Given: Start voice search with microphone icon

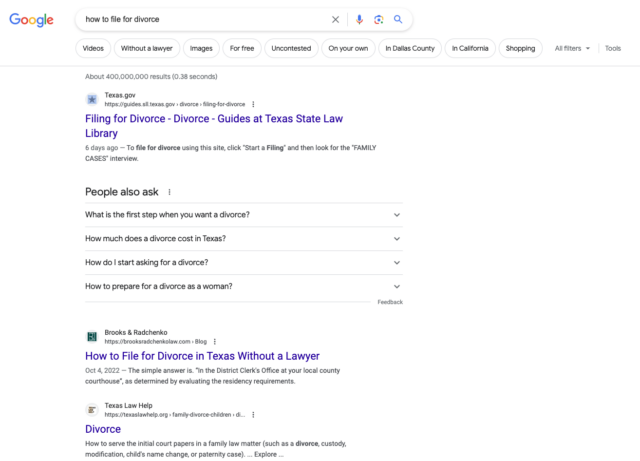Looking at the screenshot, I should pos(359,19).
